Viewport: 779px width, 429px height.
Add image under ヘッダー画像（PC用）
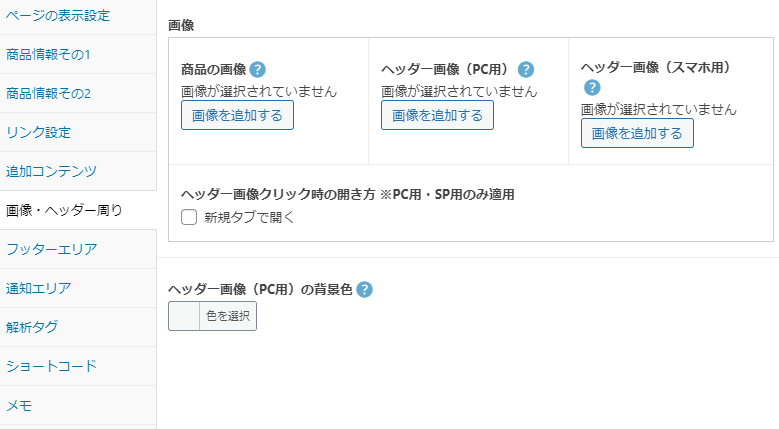pyautogui.click(x=437, y=115)
